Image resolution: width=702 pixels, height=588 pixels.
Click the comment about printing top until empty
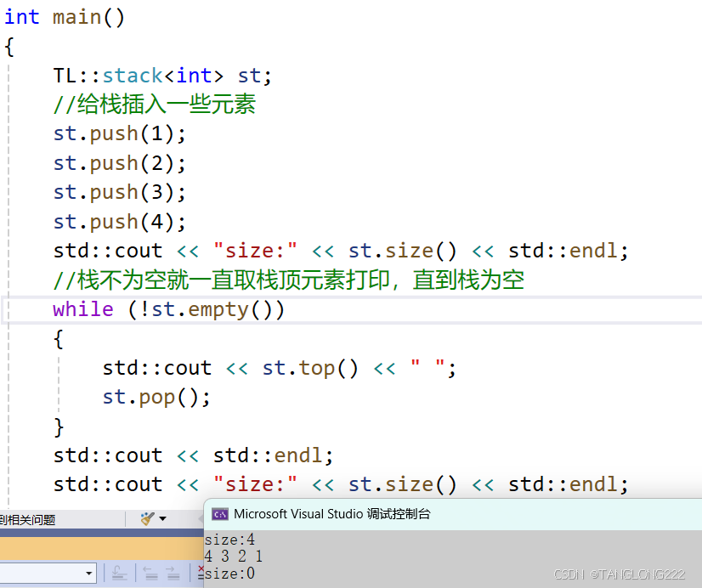[x=289, y=280]
